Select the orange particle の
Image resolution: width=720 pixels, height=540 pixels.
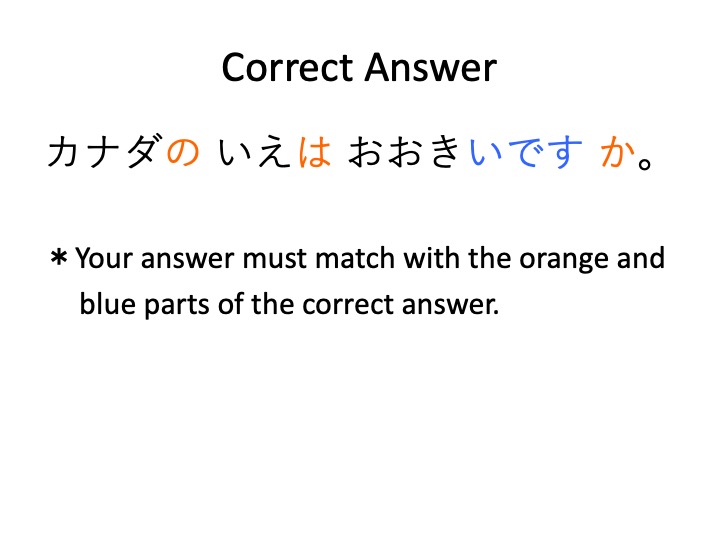click(182, 154)
